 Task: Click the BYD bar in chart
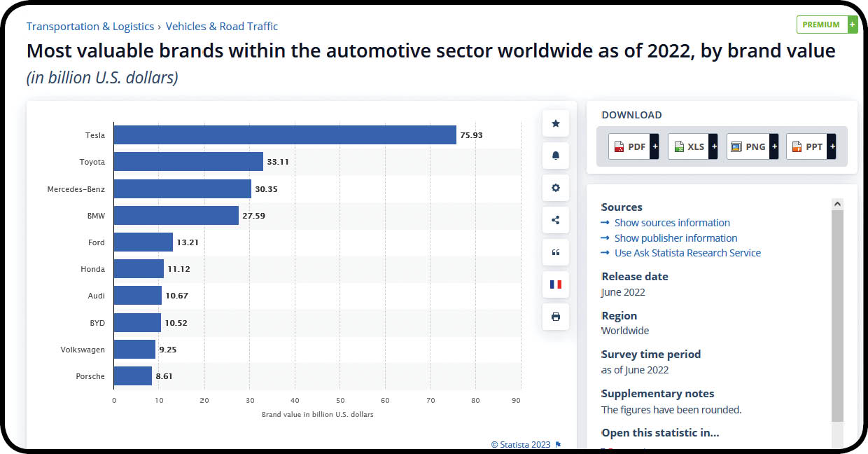[x=138, y=323]
